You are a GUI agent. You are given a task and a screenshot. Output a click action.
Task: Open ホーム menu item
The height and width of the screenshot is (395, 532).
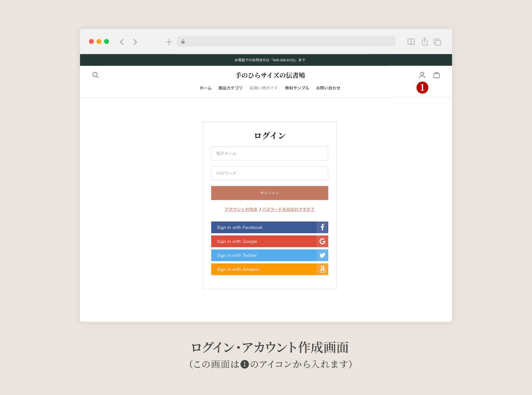206,88
